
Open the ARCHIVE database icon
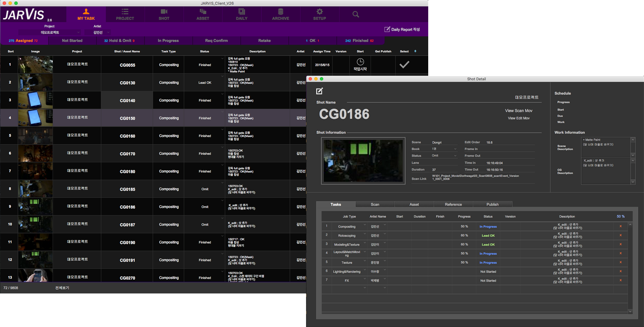tap(280, 12)
